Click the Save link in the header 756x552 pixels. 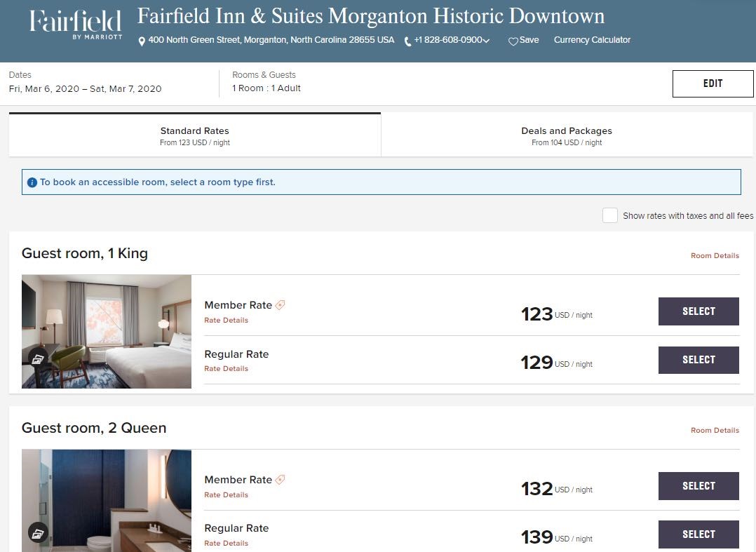[529, 40]
